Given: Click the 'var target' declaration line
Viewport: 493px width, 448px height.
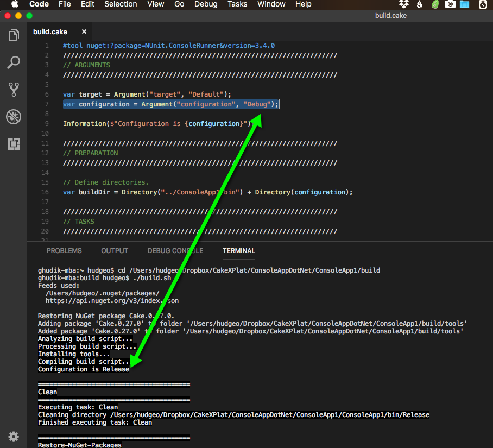Looking at the screenshot, I should click(147, 94).
